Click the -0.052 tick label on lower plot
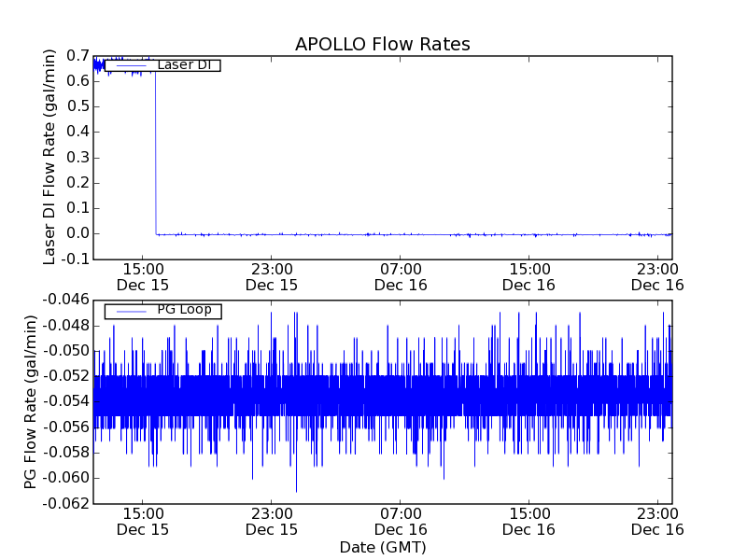 [x=66, y=376]
